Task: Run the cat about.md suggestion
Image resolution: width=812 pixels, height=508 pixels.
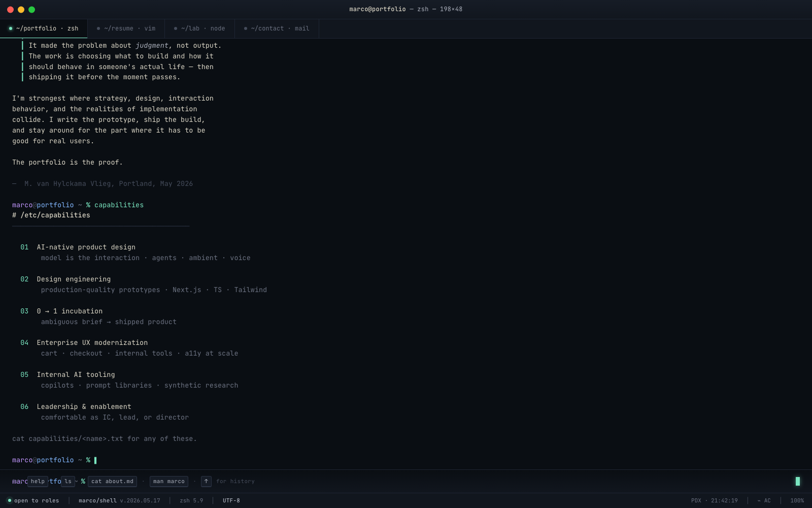Action: [112, 482]
